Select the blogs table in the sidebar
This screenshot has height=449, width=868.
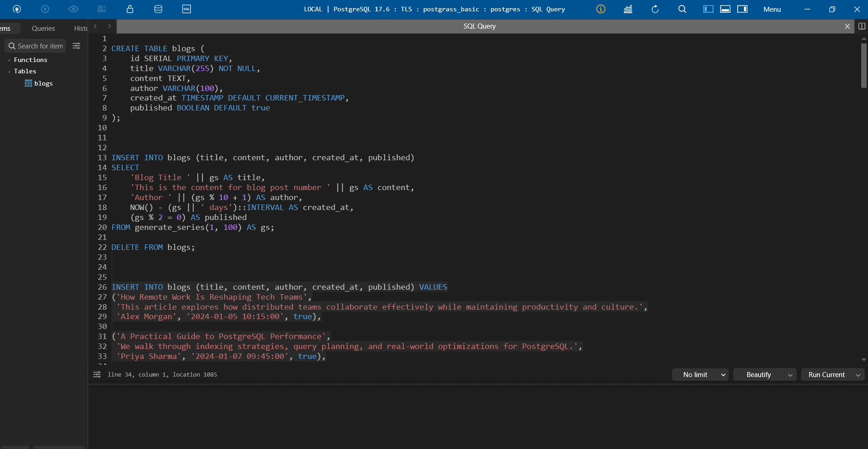click(x=43, y=83)
